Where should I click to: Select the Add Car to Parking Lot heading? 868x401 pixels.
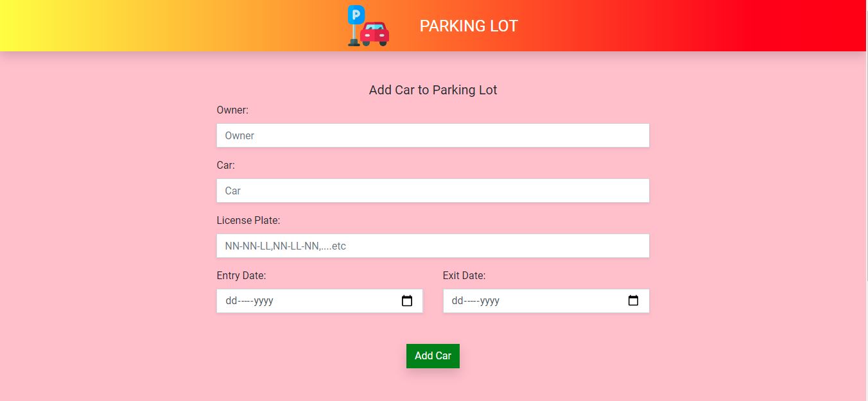click(433, 90)
